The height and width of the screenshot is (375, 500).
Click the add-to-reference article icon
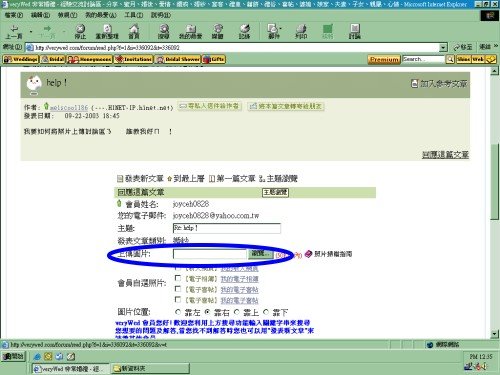[414, 84]
